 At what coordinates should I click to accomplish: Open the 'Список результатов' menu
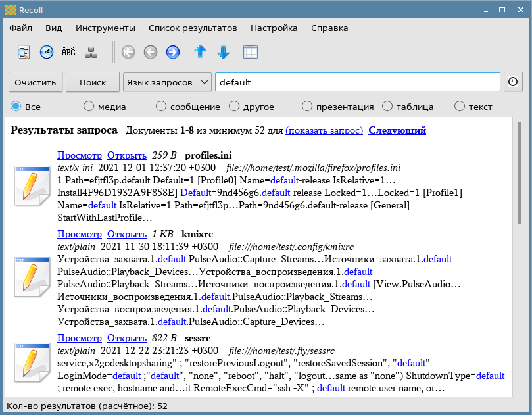[192, 28]
